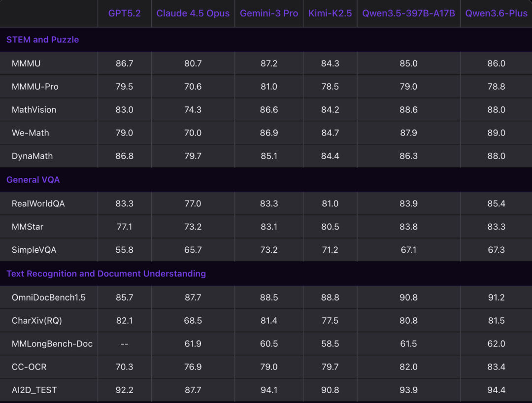This screenshot has width=532, height=403.
Task: Click the CharXiv(RQ) row label
Action: [x=36, y=321]
